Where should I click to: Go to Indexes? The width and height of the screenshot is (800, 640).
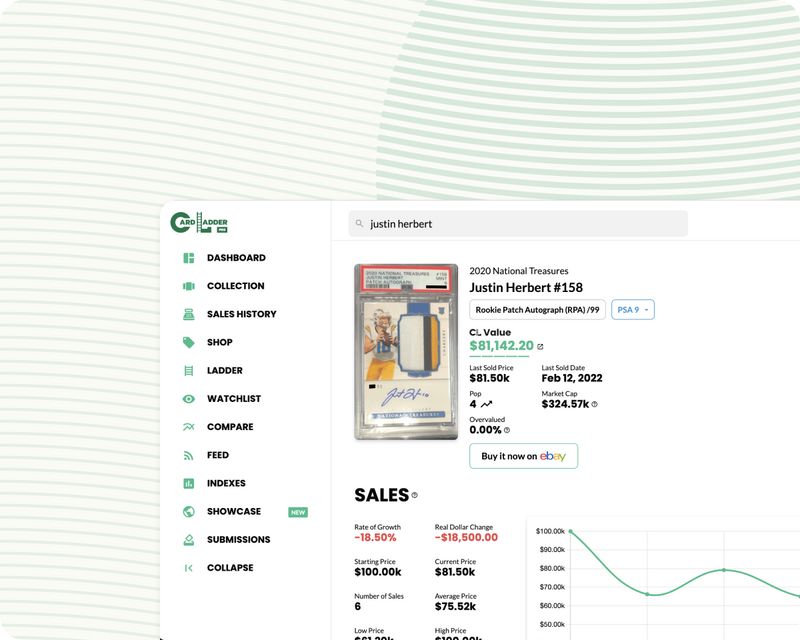226,483
